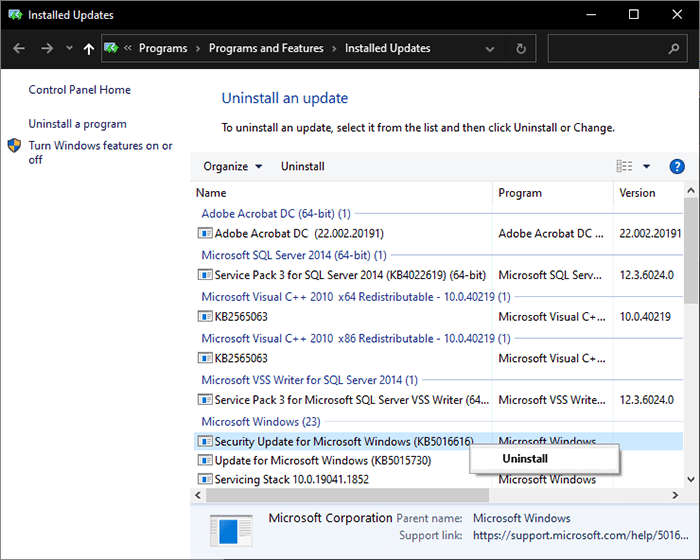Sort by the Name column header

click(x=342, y=193)
